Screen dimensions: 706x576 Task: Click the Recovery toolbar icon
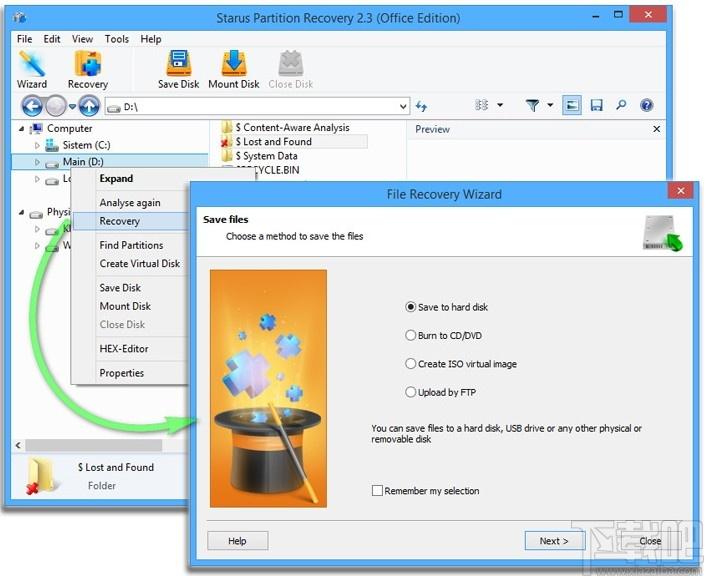[88, 69]
